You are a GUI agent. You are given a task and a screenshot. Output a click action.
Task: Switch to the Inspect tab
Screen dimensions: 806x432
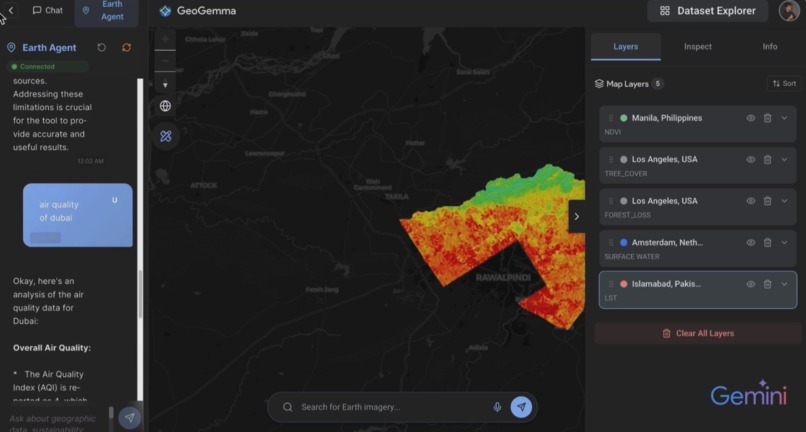coord(698,47)
